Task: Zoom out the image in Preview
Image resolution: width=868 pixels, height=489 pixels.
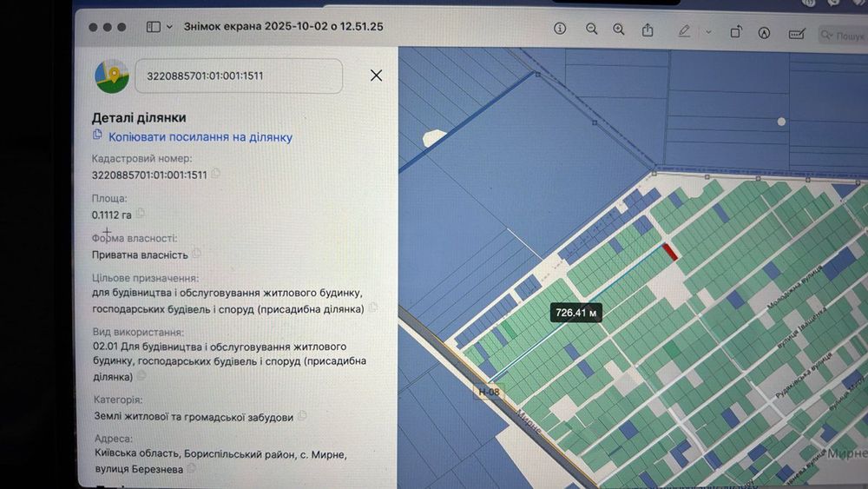Action: (x=591, y=29)
